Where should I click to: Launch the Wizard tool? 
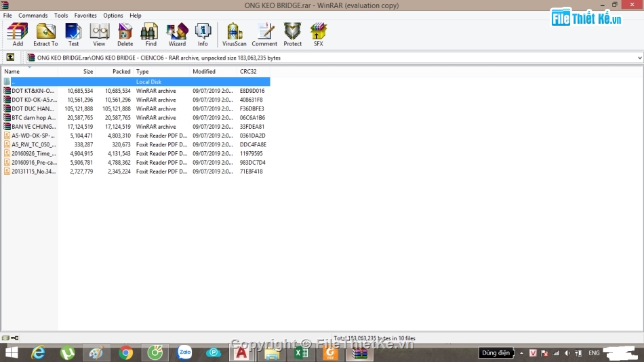[x=177, y=35]
